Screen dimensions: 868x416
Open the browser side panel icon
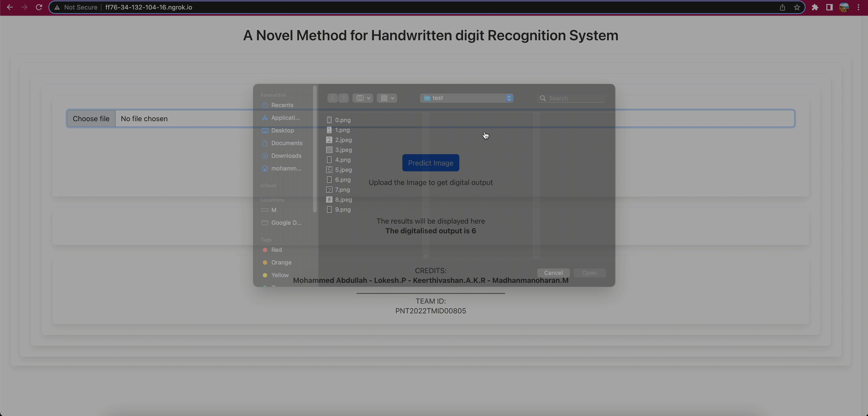point(829,7)
